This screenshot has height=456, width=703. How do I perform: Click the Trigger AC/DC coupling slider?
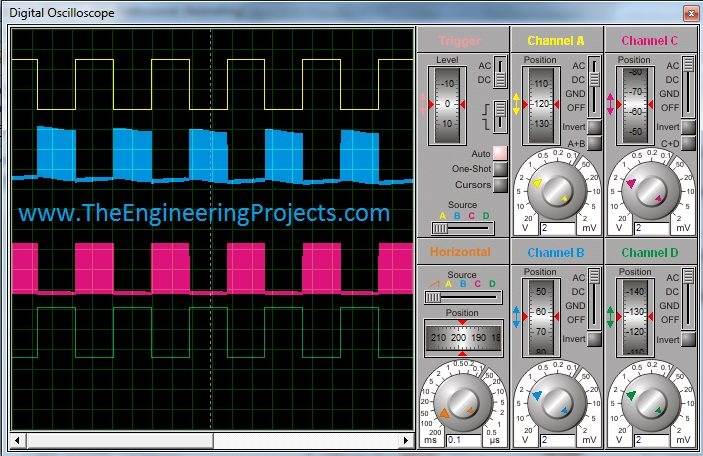click(x=500, y=72)
